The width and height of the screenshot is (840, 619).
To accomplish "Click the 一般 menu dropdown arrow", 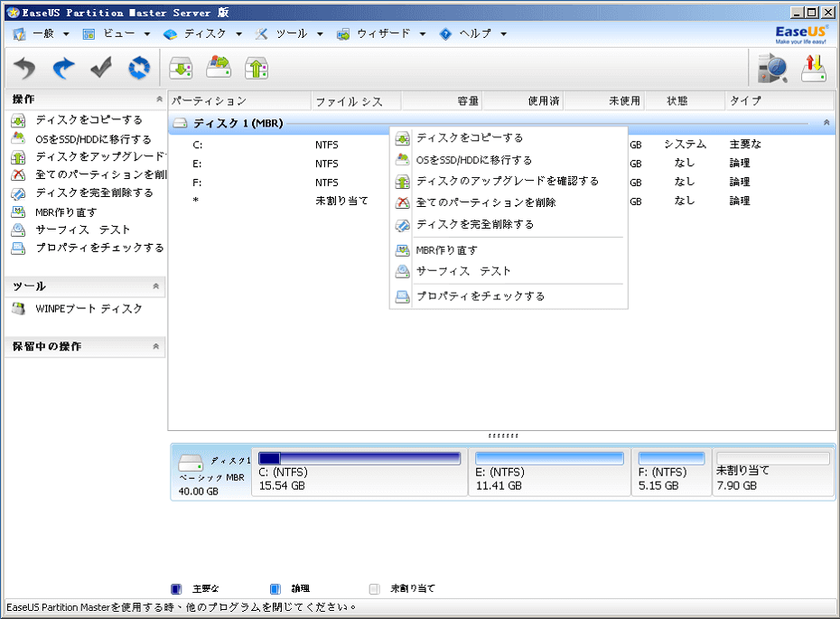I will click(x=66, y=33).
